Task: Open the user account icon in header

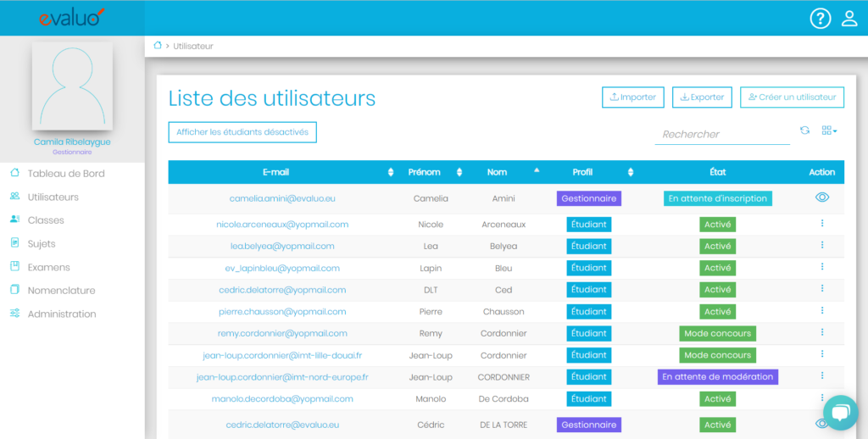Action: pos(849,19)
